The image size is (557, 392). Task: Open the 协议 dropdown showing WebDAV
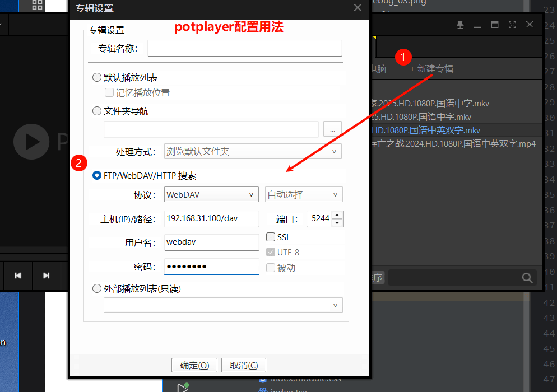point(211,194)
